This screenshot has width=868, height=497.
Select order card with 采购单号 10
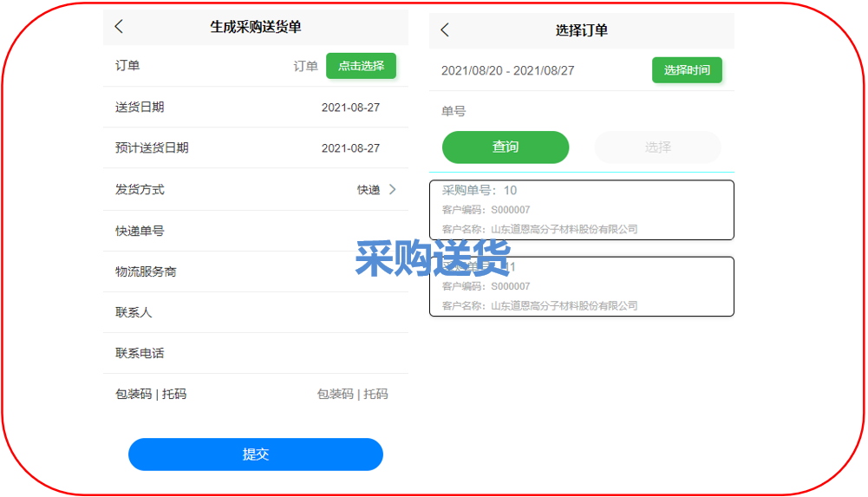pyautogui.click(x=581, y=210)
